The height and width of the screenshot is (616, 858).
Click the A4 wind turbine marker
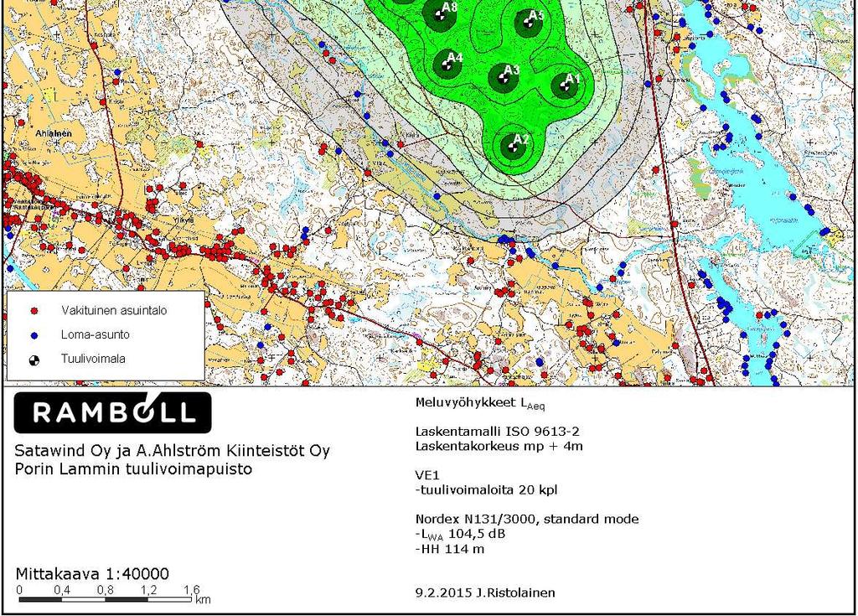coord(447,65)
